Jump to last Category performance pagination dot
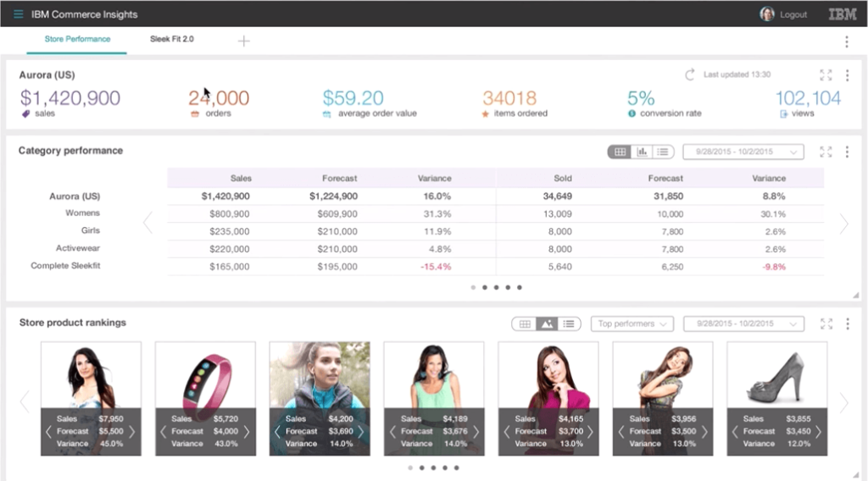The width and height of the screenshot is (868, 481). pos(520,287)
